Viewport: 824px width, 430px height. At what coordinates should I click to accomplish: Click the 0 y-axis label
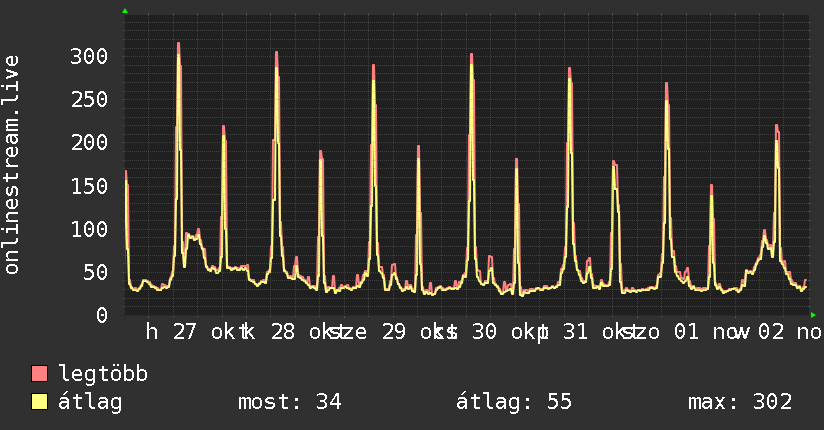102,315
